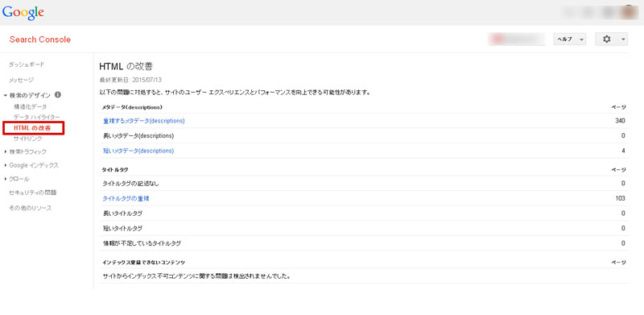Viewport: 644px width, 315px height.
Task: Open the タイトルタグの重複 link
Action: pyautogui.click(x=126, y=199)
